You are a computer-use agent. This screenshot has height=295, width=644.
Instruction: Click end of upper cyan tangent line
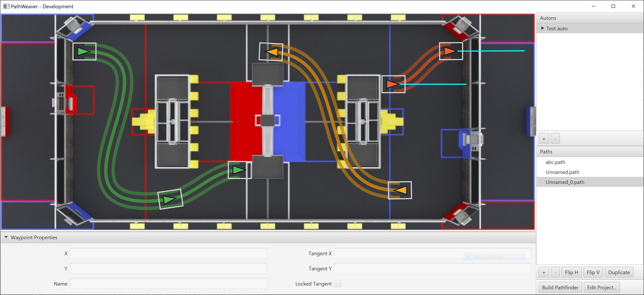[x=524, y=51]
